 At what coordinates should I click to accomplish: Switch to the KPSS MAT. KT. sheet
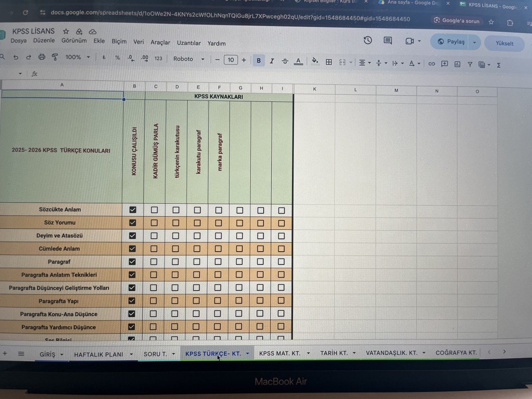(280, 353)
